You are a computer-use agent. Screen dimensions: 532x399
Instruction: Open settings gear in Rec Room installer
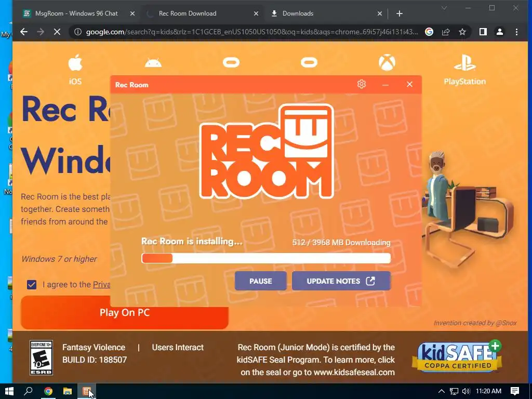point(362,84)
